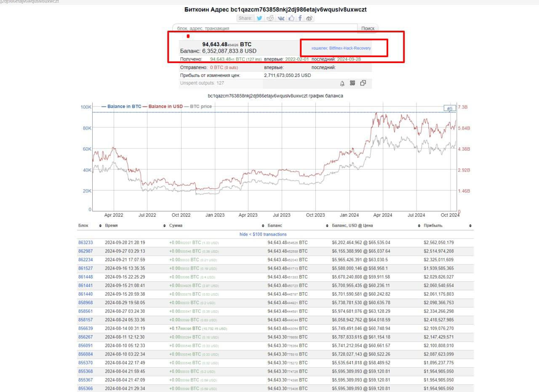Select the 6,352,087,833.8 USD balance value
Image resolution: width=539 pixels, height=392 pixels.
[229, 51]
